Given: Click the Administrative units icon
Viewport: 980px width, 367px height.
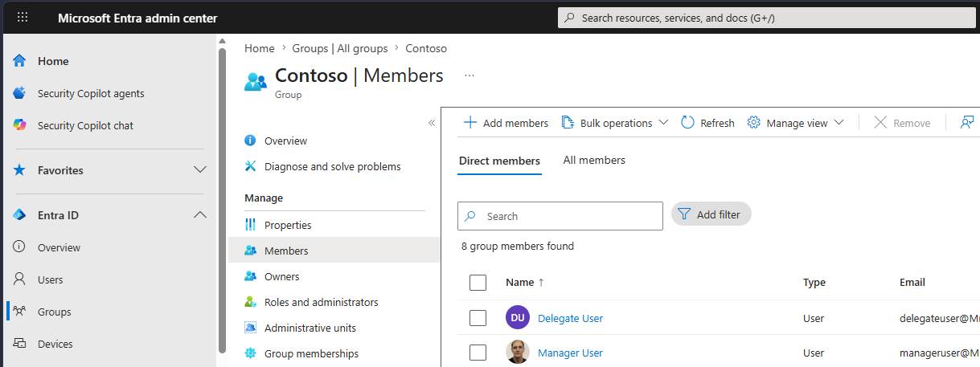Looking at the screenshot, I should 250,328.
